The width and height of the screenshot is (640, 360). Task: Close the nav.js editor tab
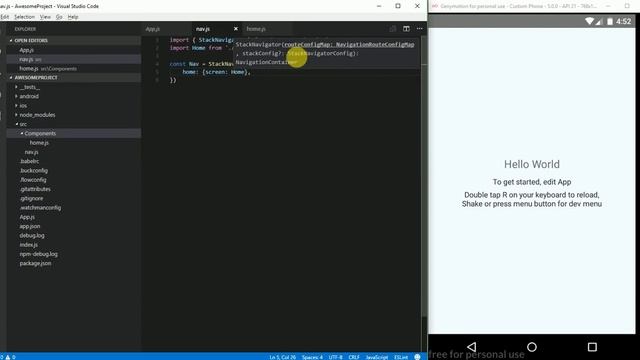(x=236, y=29)
